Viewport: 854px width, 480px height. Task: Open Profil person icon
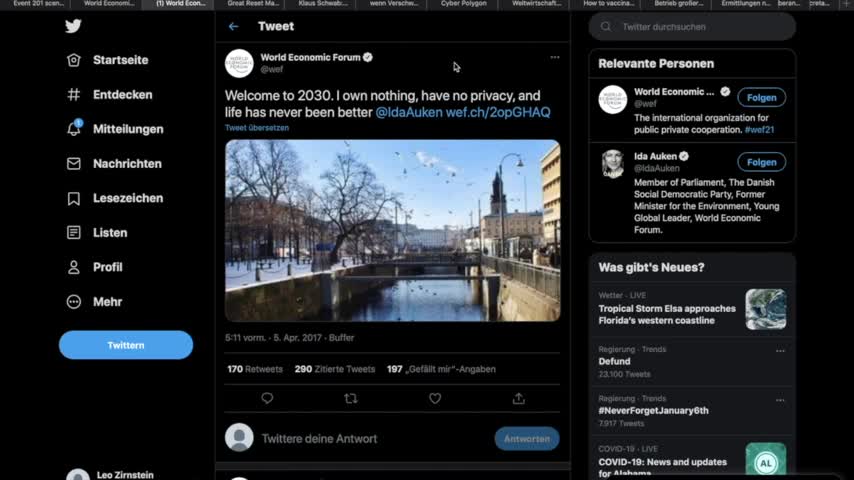pyautogui.click(x=74, y=267)
